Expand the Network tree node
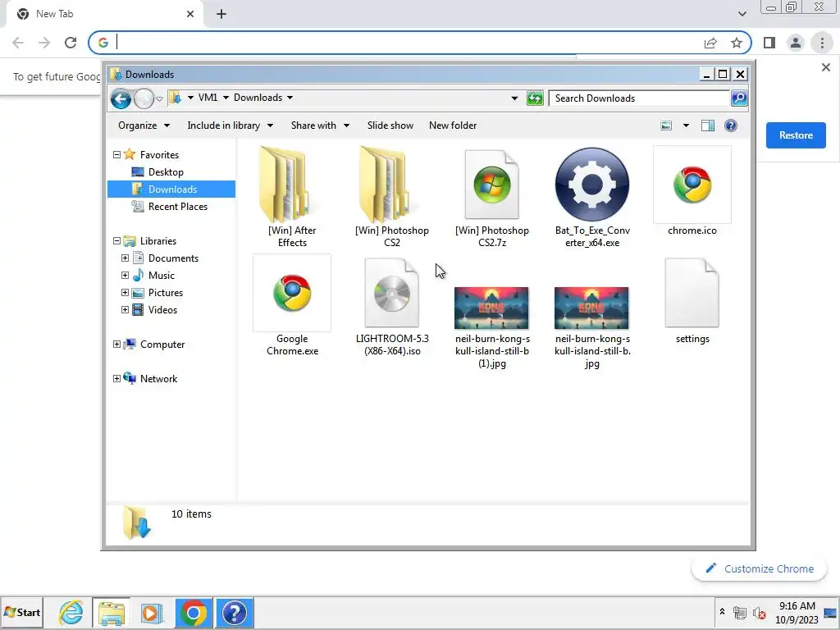This screenshot has width=840, height=630. point(116,379)
